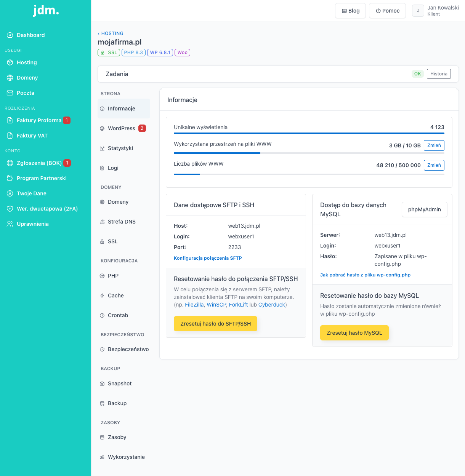This screenshot has height=476, width=465.
Task: Open phpMyAdmin
Action: 425,209
